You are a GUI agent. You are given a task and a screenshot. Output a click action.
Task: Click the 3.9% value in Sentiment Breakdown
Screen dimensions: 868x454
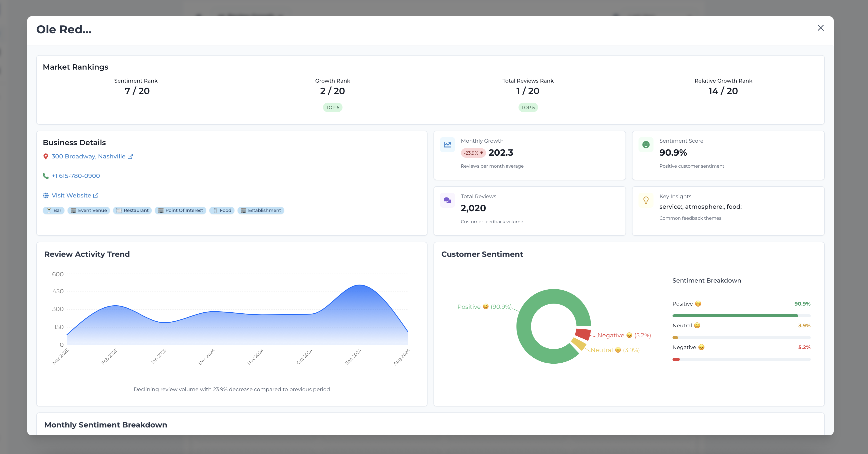tap(804, 326)
